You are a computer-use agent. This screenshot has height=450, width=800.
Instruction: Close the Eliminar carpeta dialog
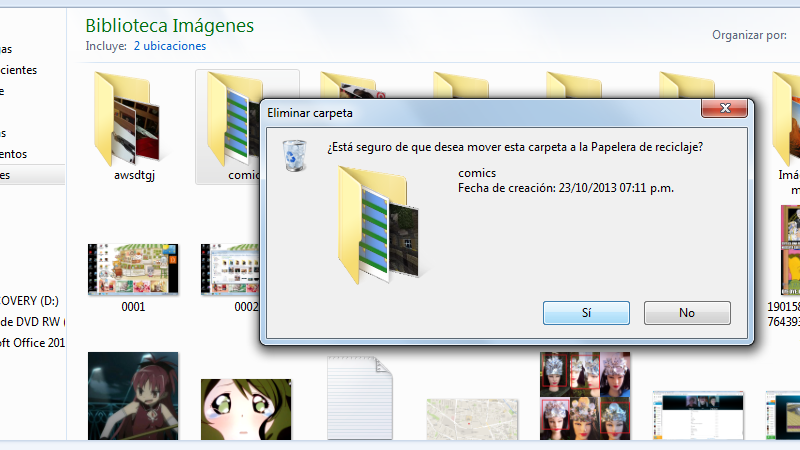pos(724,108)
